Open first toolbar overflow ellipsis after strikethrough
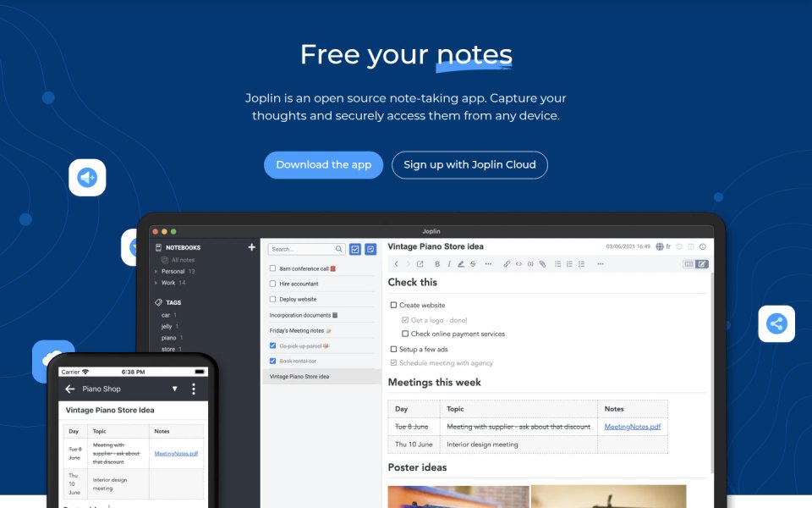This screenshot has width=812, height=508. click(488, 264)
